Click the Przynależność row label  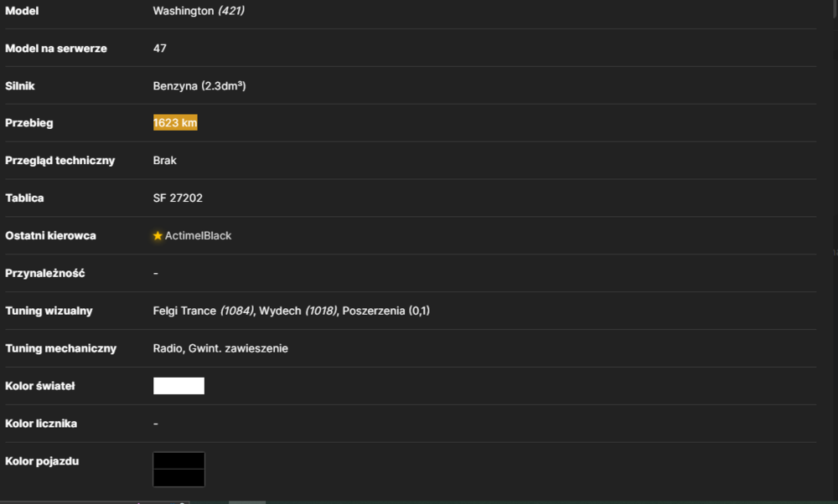coord(45,273)
